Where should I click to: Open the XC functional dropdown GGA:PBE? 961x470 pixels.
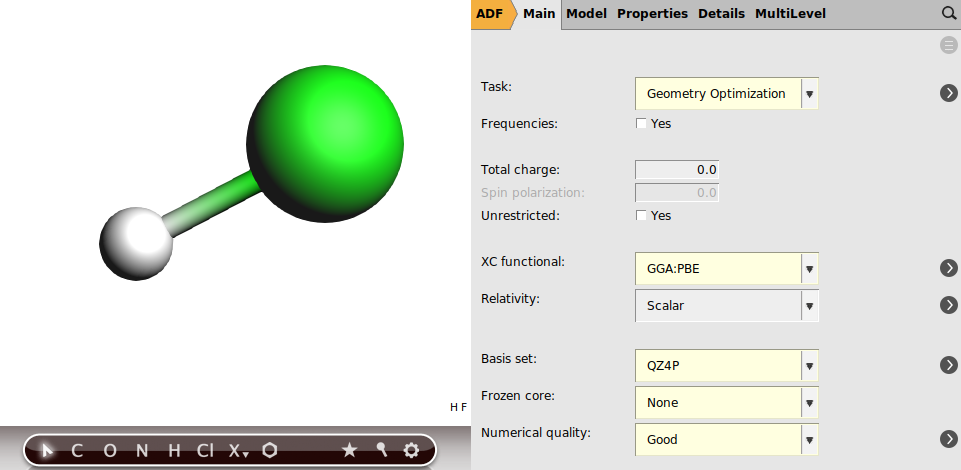[727, 268]
